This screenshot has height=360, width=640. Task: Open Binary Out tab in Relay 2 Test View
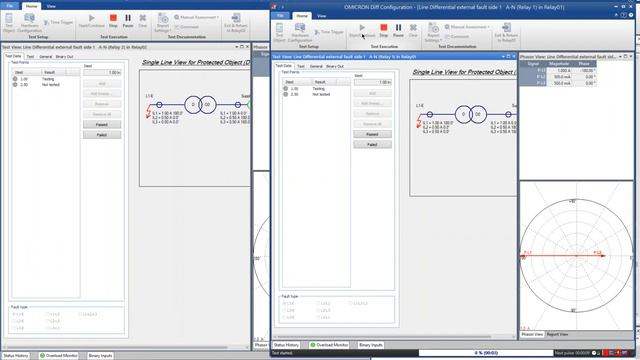64,57
